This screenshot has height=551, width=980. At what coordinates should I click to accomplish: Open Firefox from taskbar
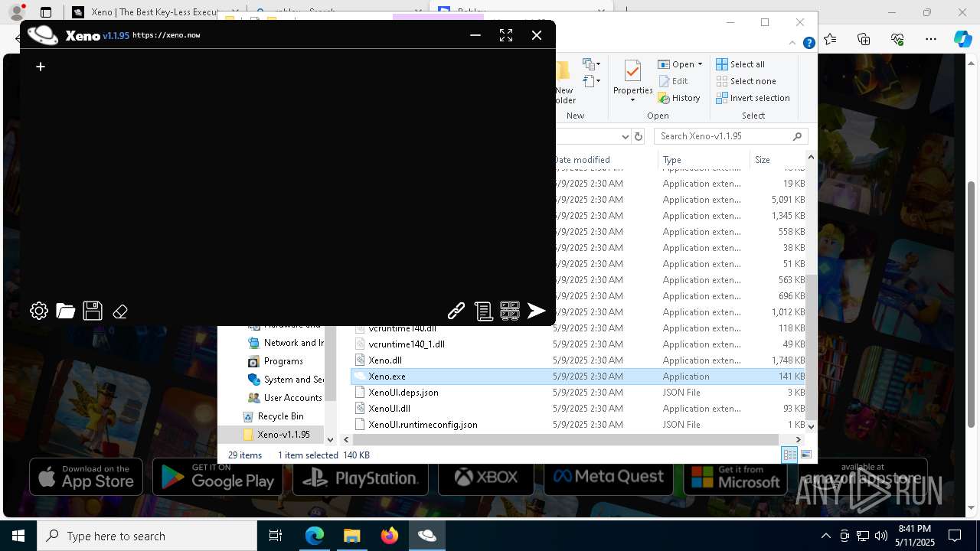point(390,536)
